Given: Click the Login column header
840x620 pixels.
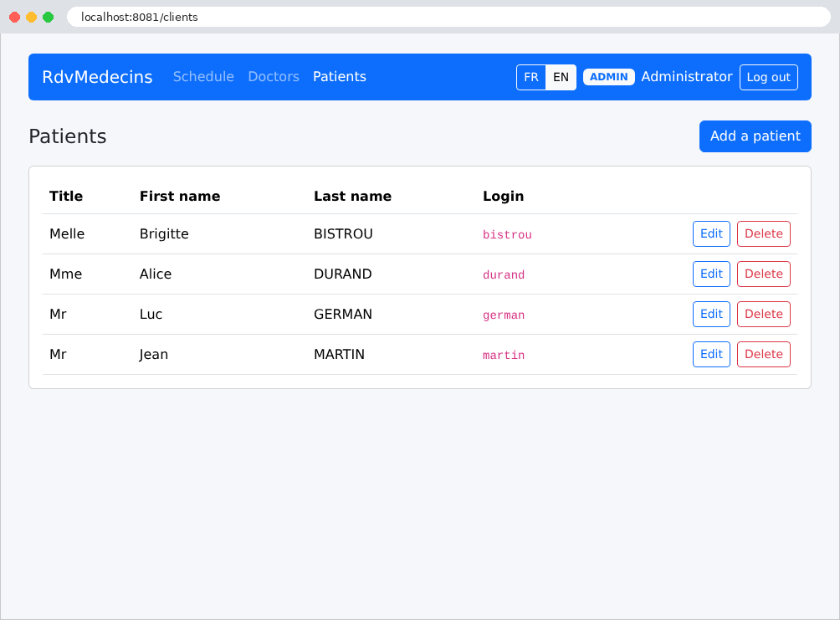Looking at the screenshot, I should pos(503,197).
